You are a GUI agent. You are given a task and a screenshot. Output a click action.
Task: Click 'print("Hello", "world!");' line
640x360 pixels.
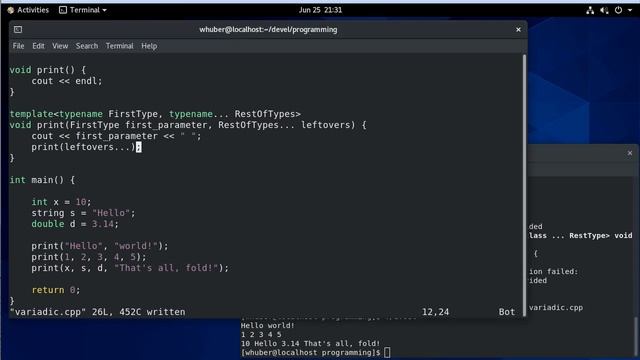pos(100,246)
